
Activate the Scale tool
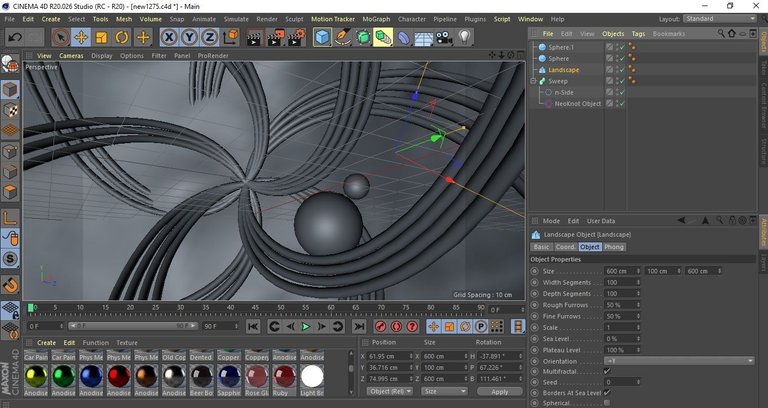pos(101,37)
